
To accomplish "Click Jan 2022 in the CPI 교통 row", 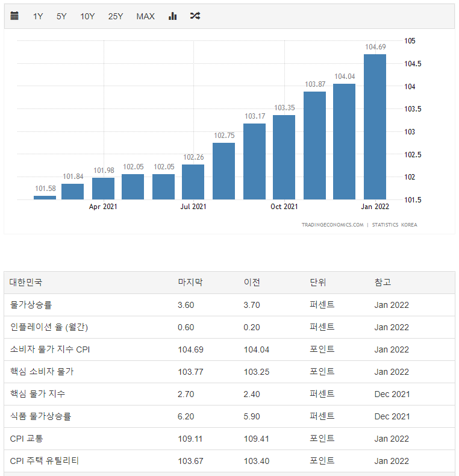I will pyautogui.click(x=392, y=439).
